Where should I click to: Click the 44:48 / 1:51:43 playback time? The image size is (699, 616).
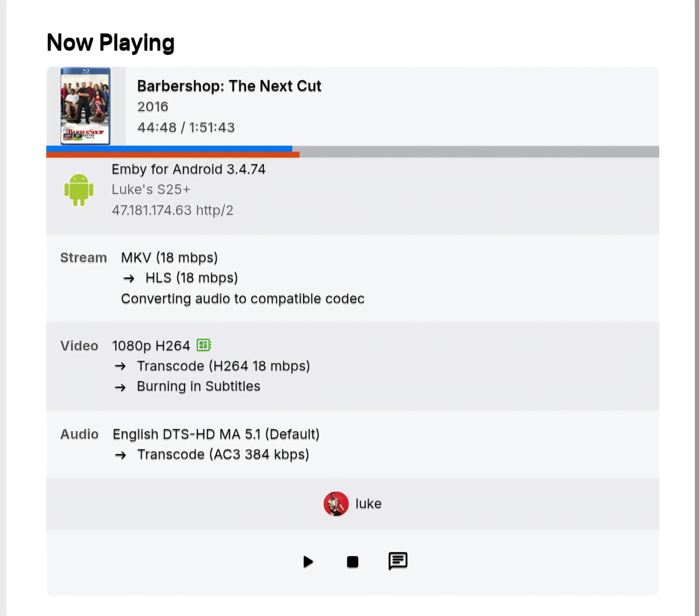tap(186, 128)
